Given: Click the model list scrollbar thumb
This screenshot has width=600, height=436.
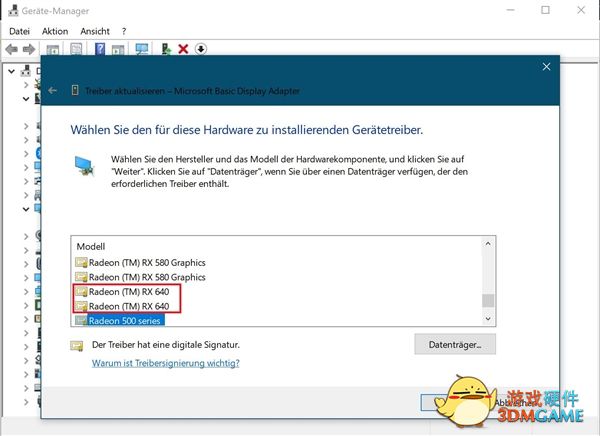Looking at the screenshot, I should pos(488,300).
